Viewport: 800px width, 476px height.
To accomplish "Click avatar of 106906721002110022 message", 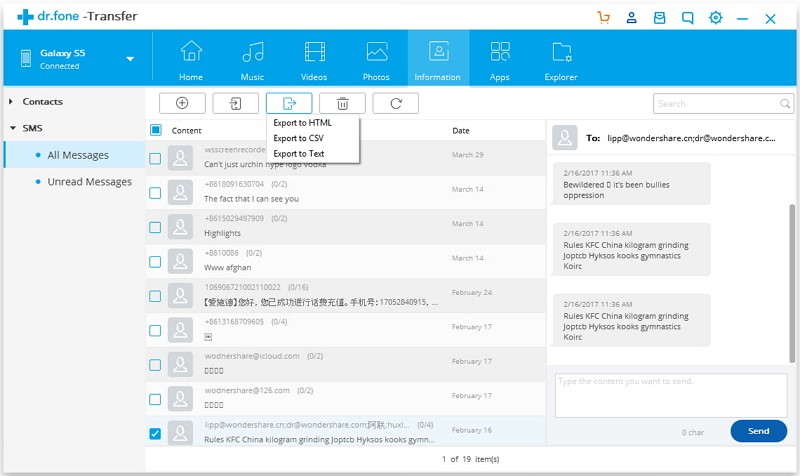I will coord(180,295).
